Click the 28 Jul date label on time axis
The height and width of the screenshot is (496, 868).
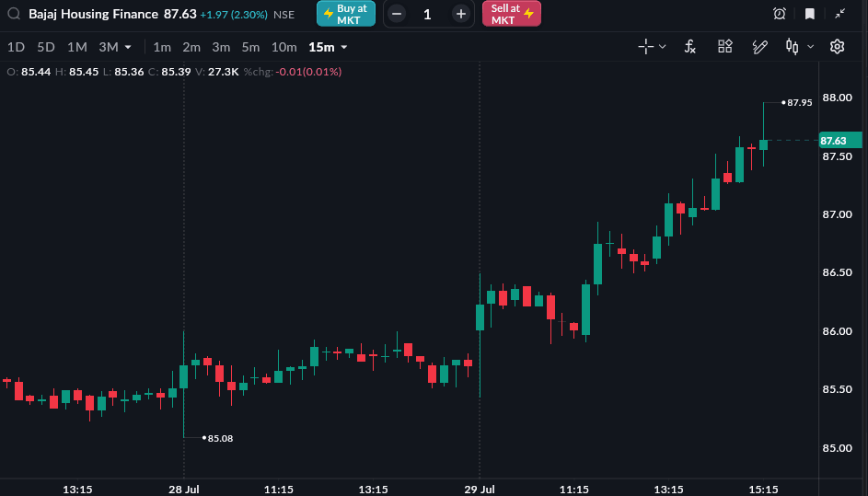(x=184, y=490)
